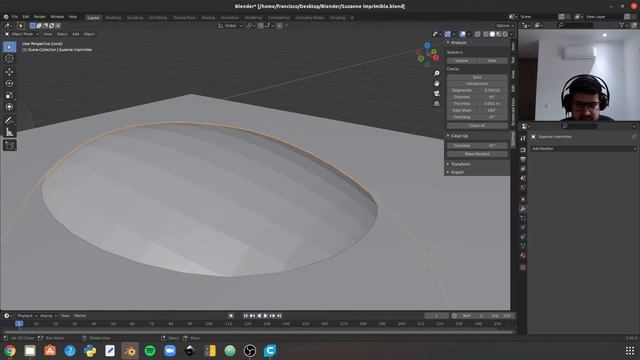Toggle snapping magnet
The image size is (640, 360).
point(260,26)
